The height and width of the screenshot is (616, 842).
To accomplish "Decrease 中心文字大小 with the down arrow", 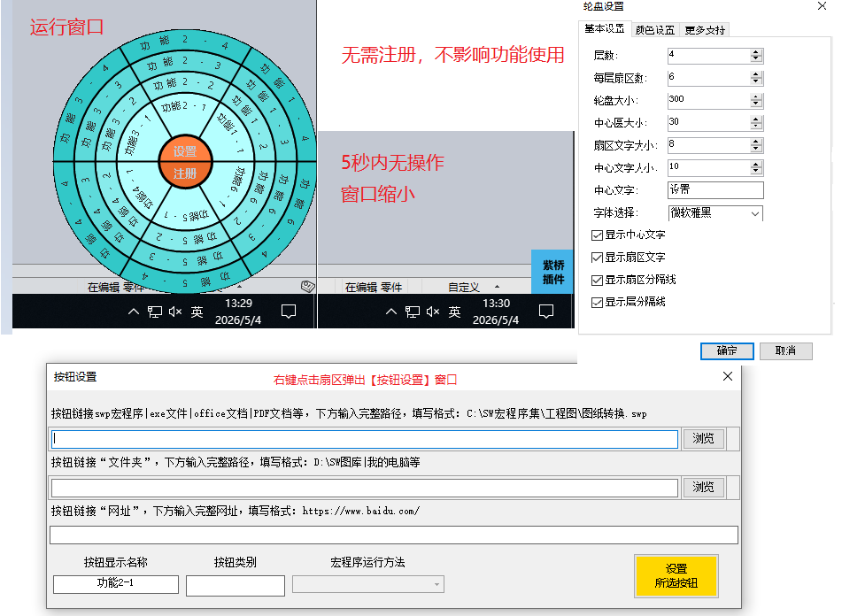I will 757,171.
